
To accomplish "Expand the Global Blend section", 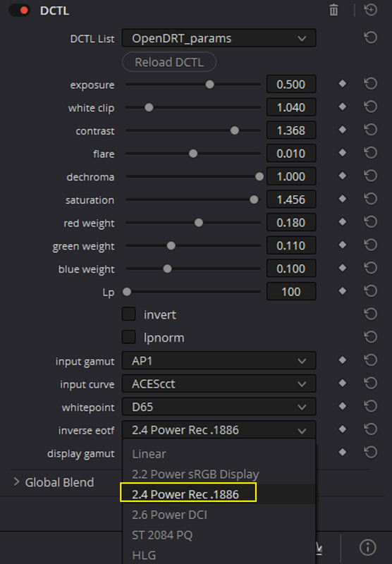I will pos(16,482).
